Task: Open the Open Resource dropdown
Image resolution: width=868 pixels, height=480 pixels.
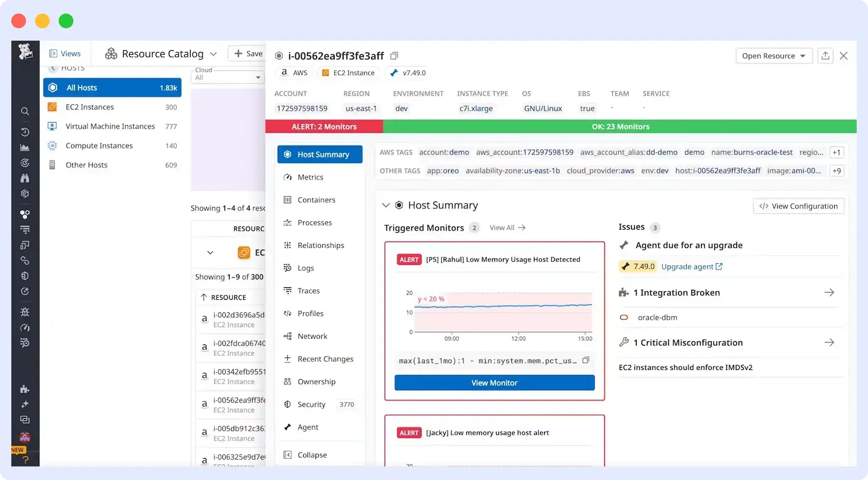Action: click(774, 55)
